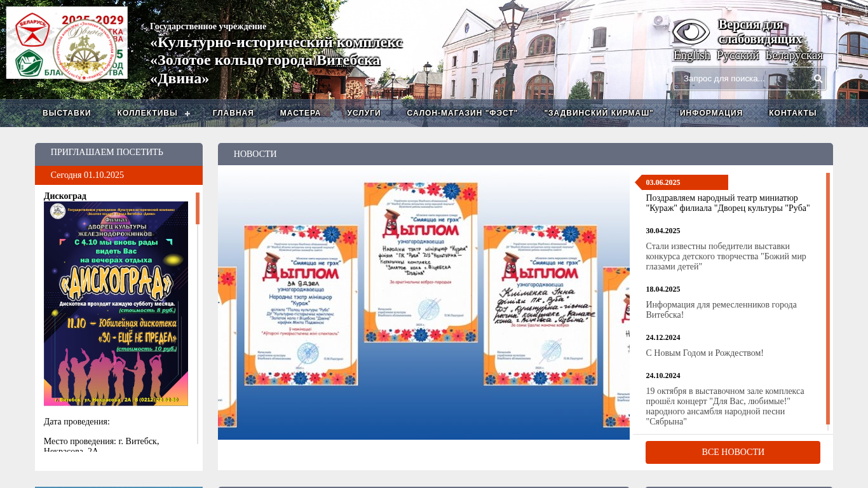Open the Дискоград event title
Screen dimensions: 868x488
65,196
